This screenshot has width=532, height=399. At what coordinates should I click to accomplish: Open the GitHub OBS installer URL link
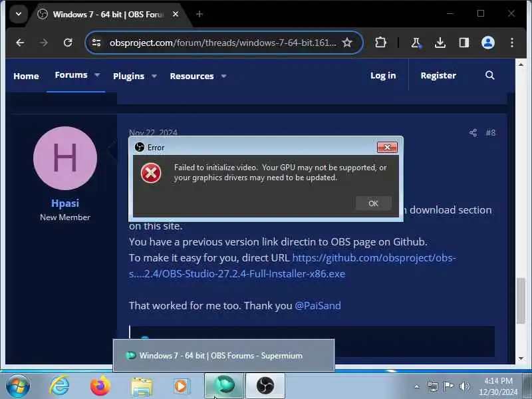(x=292, y=265)
